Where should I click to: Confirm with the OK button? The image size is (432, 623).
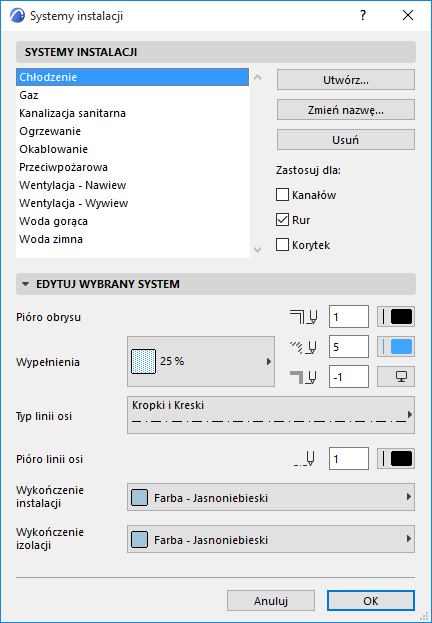(x=371, y=601)
